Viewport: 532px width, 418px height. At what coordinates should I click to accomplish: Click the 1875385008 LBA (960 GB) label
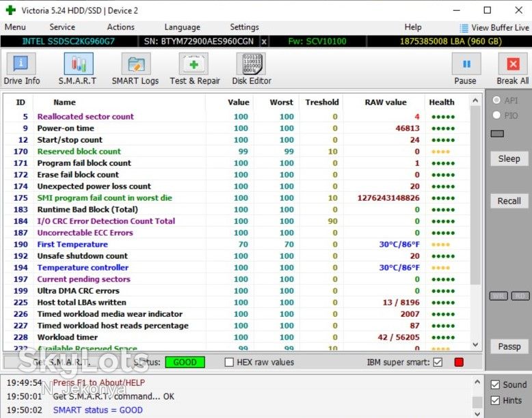451,42
